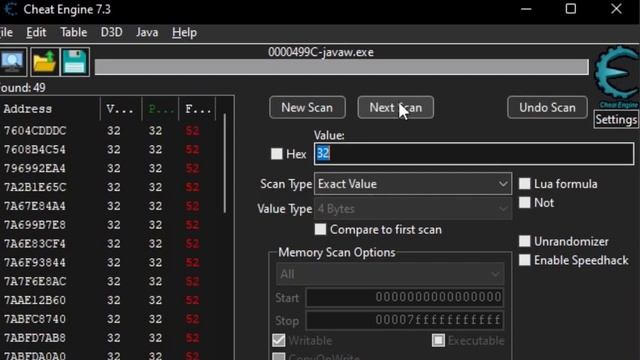This screenshot has height=360, width=640.
Task: Open the Value Type 4 Bytes dropdown
Action: [x=413, y=209]
